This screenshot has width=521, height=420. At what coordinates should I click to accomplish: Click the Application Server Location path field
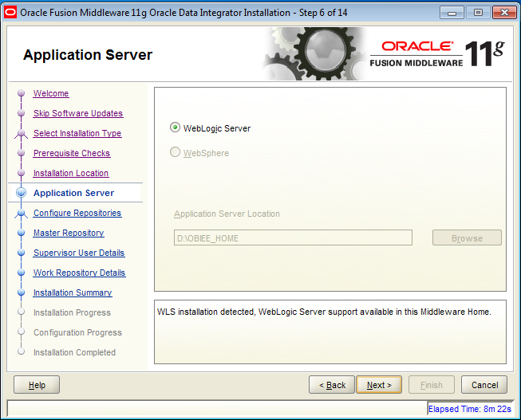tap(293, 237)
